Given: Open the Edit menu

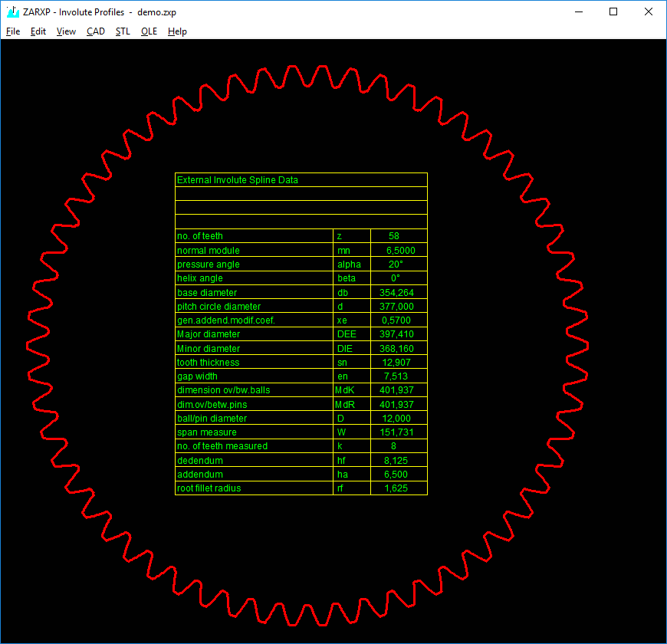Looking at the screenshot, I should [x=38, y=31].
